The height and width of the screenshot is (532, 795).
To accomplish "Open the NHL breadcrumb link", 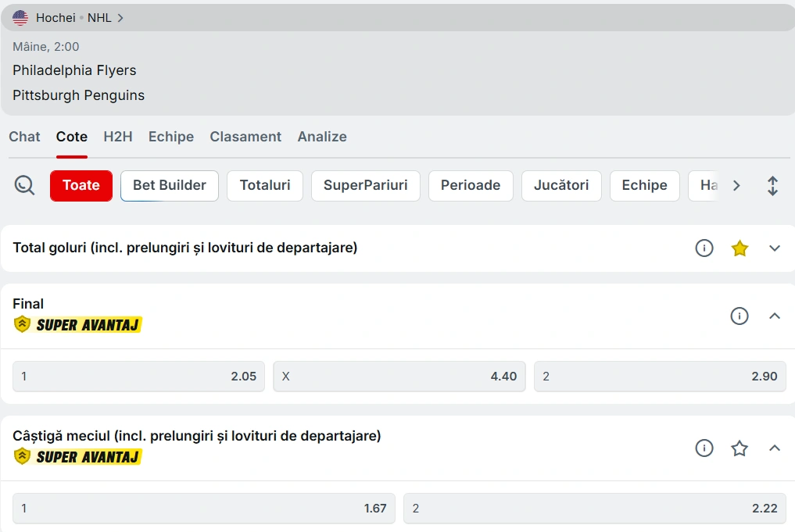I will tap(99, 17).
